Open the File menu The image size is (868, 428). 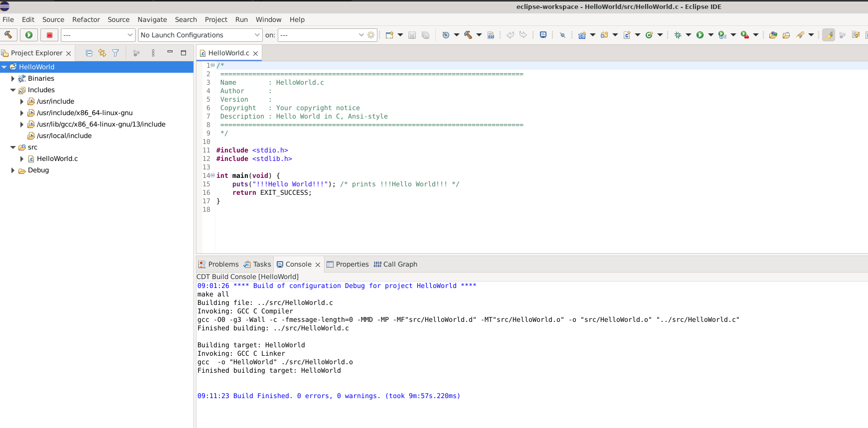click(8, 19)
